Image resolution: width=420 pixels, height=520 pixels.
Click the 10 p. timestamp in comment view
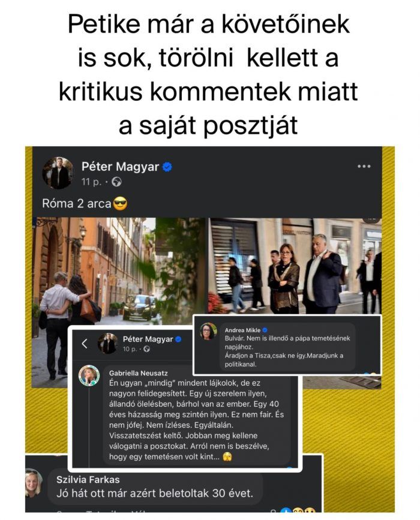pyautogui.click(x=130, y=349)
